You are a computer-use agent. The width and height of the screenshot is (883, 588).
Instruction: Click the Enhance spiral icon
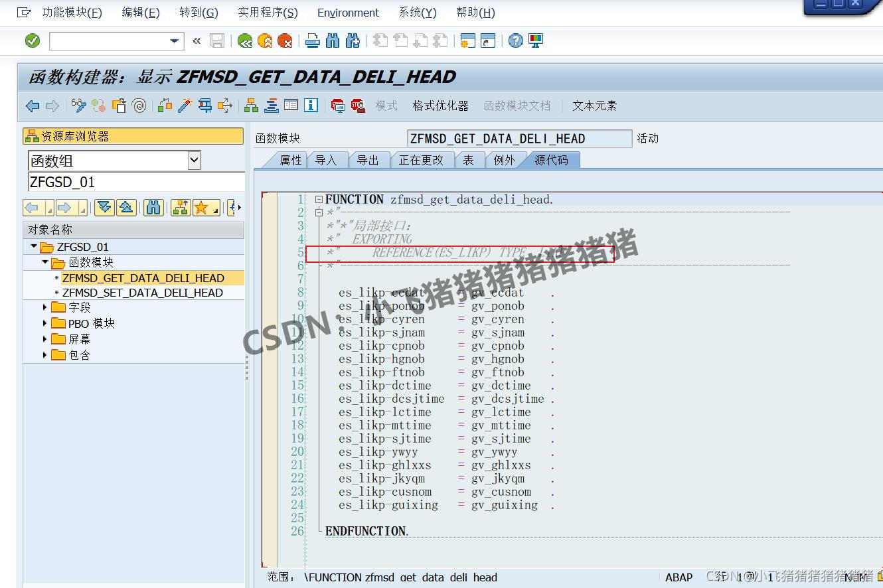coord(139,106)
